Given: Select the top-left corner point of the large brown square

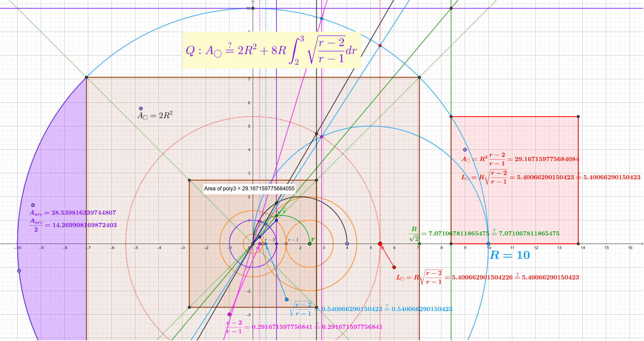Looking at the screenshot, I should (86, 77).
